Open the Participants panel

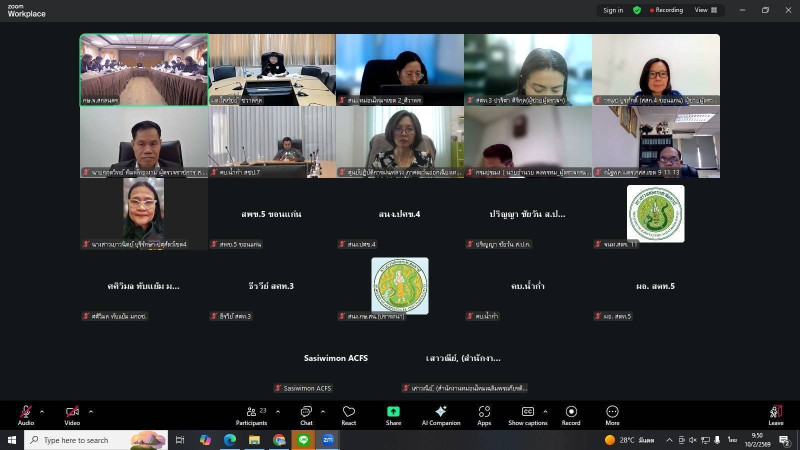(x=251, y=415)
